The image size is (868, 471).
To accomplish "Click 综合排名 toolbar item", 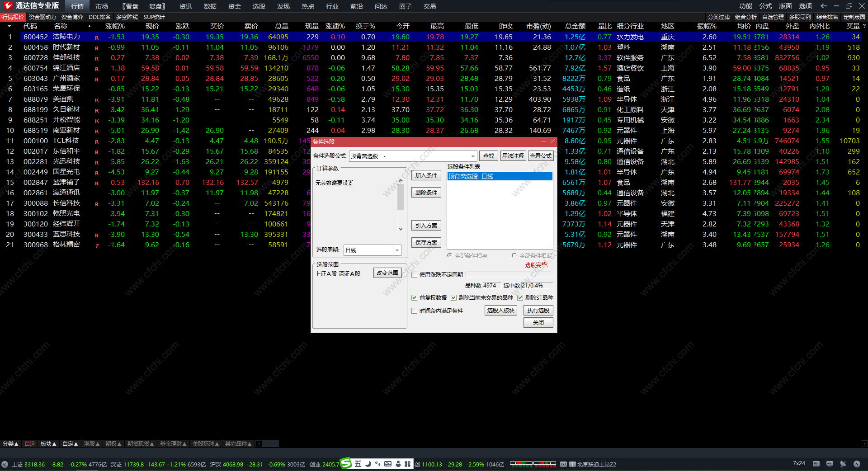I will pos(827,17).
